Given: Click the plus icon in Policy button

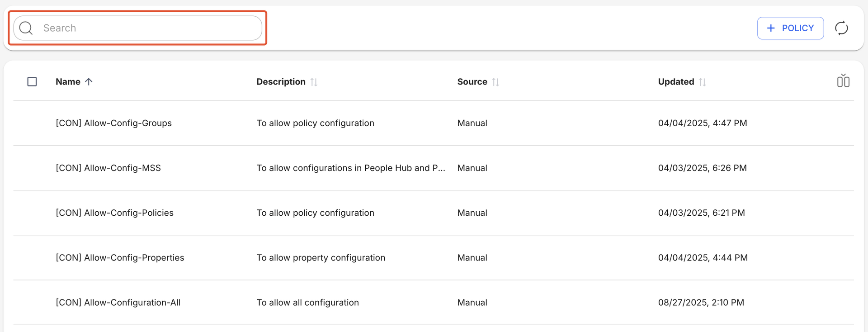Looking at the screenshot, I should coord(771,28).
